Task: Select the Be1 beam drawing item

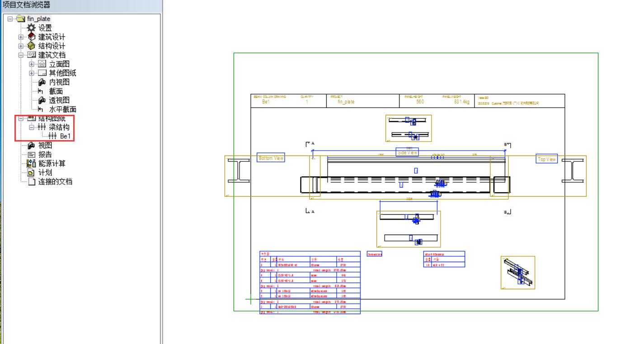Action: 65,136
